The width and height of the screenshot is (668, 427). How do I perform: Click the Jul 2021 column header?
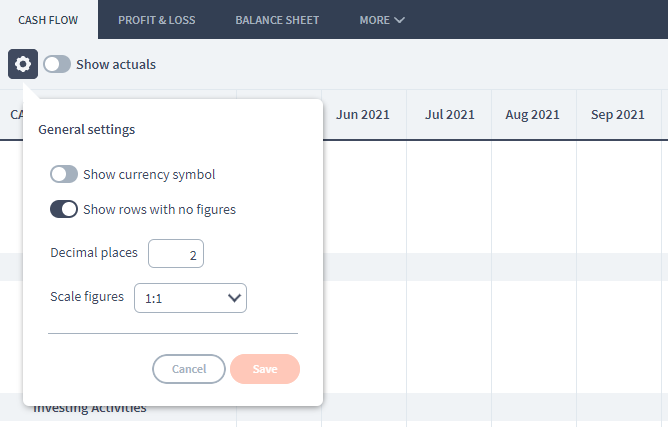[x=450, y=115]
